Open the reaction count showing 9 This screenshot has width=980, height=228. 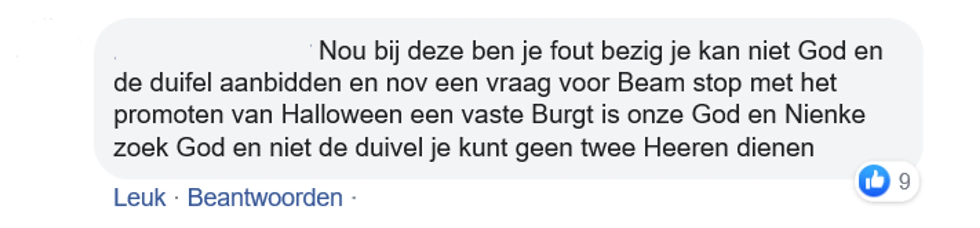[904, 181]
